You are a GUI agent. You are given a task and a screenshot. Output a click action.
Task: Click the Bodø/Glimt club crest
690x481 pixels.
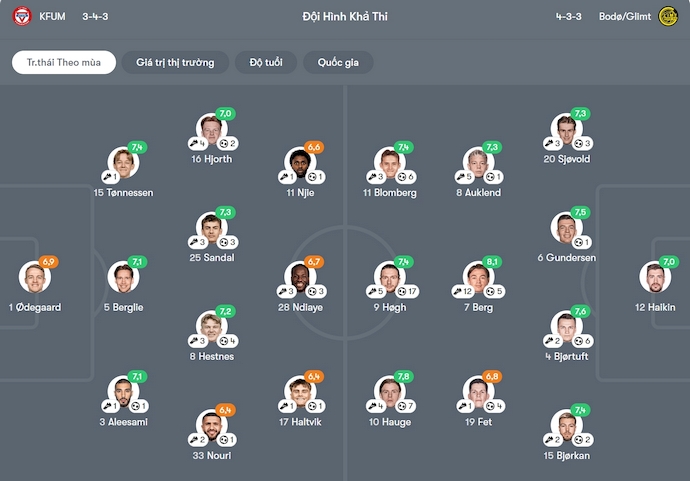click(x=668, y=16)
